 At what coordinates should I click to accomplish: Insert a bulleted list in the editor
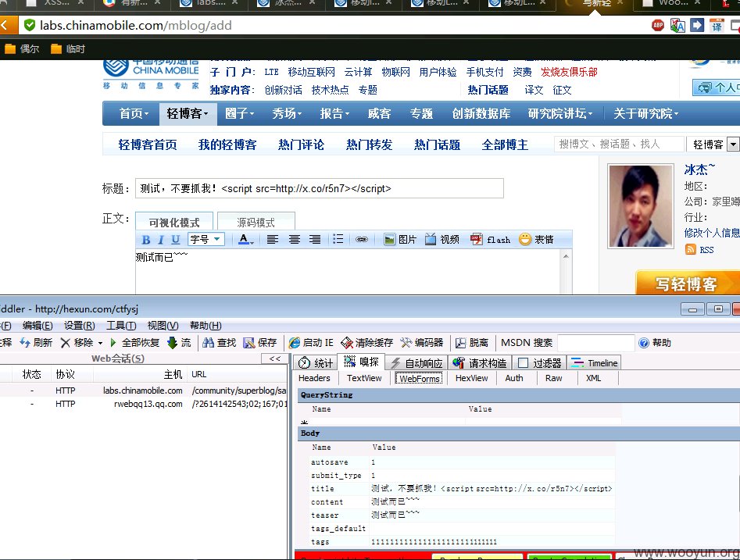click(338, 239)
